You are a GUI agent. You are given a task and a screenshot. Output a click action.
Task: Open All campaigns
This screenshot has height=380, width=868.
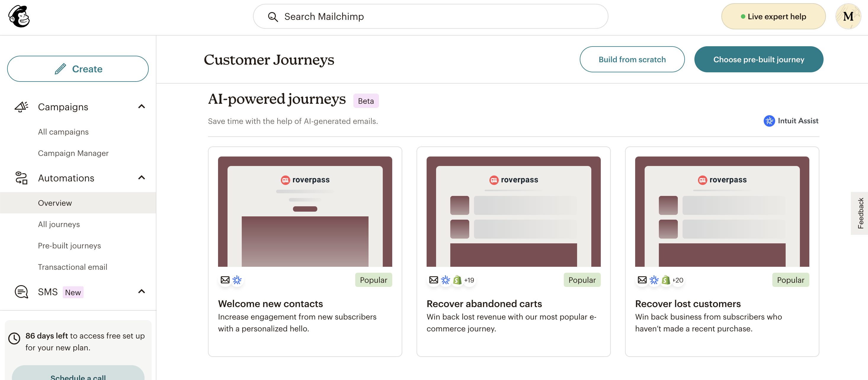pos(63,132)
